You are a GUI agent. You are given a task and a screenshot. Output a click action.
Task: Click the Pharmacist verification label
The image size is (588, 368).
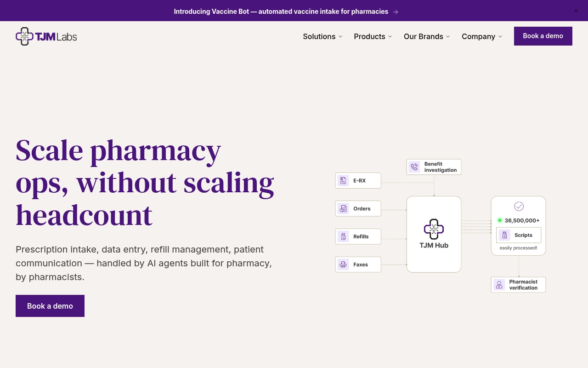(523, 285)
